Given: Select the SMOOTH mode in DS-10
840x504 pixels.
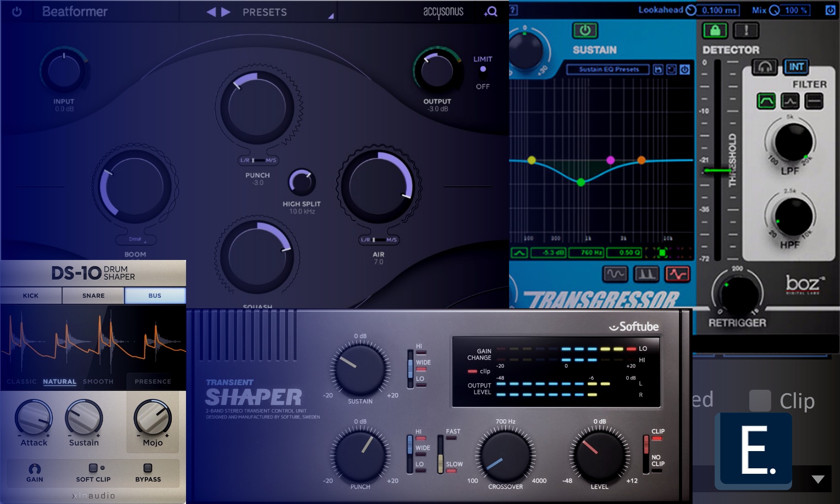Looking at the screenshot, I should pos(98,382).
